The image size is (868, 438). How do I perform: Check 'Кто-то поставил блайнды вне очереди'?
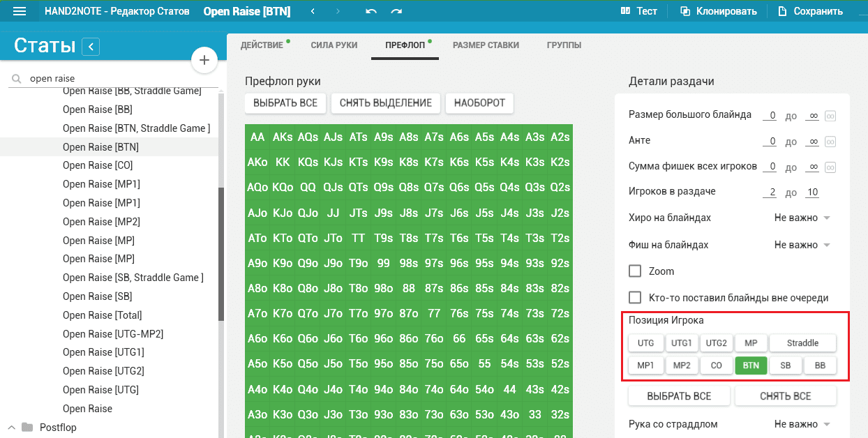[x=635, y=298]
